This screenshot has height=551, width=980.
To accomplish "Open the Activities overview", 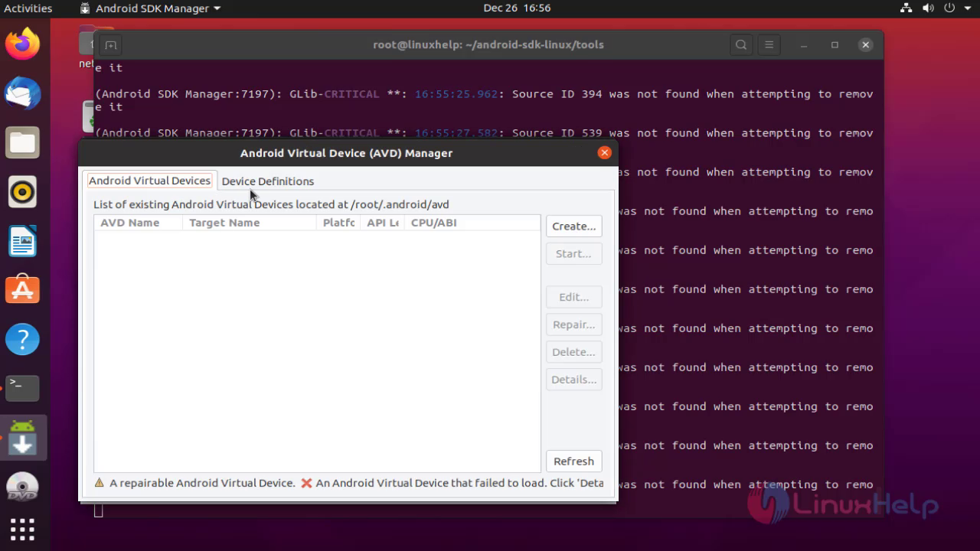I will 28,8.
